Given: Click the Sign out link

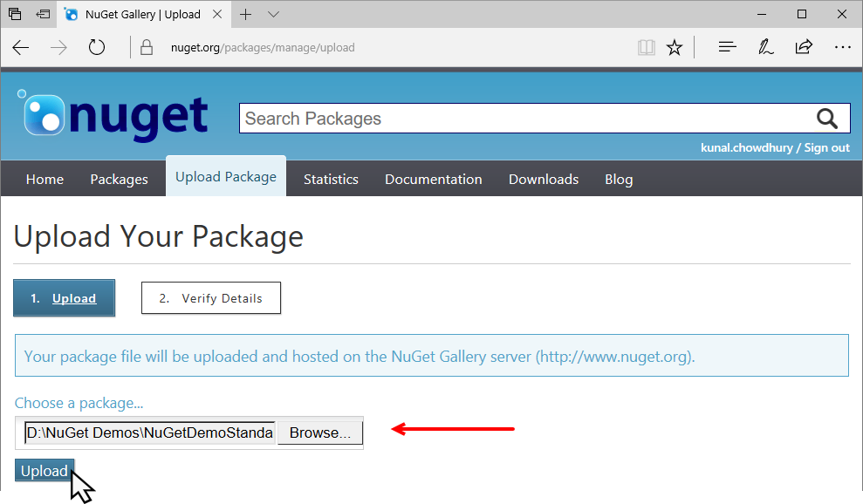Looking at the screenshot, I should pyautogui.click(x=826, y=147).
